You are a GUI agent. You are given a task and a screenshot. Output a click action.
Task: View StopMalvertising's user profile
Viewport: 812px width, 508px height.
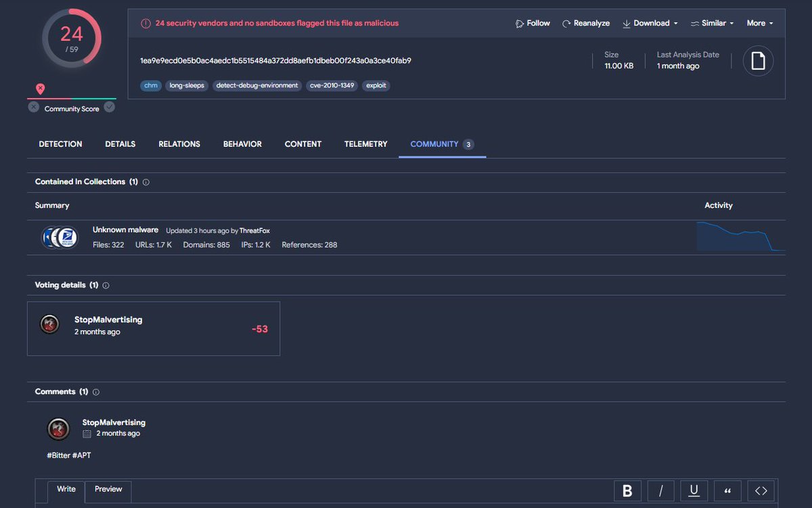coord(109,319)
